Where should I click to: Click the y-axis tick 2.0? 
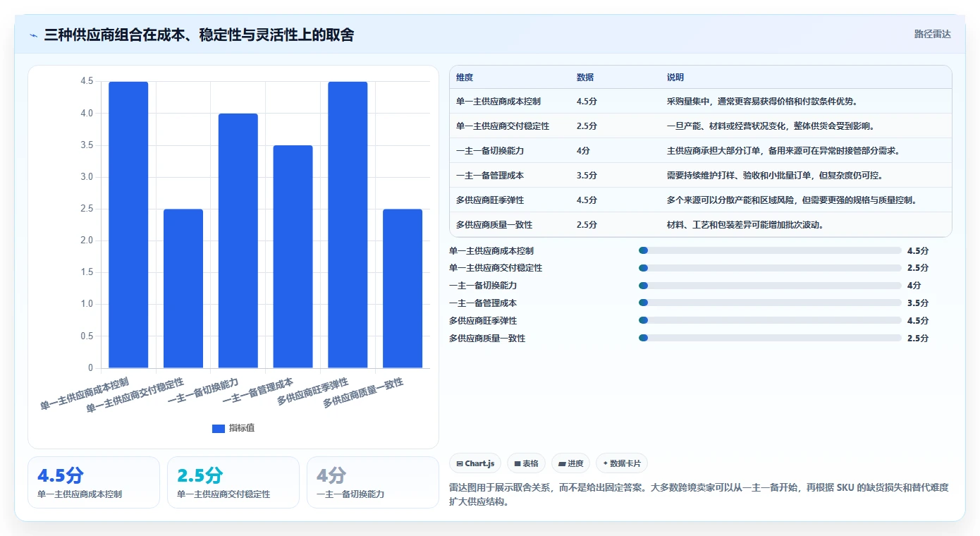[87, 240]
